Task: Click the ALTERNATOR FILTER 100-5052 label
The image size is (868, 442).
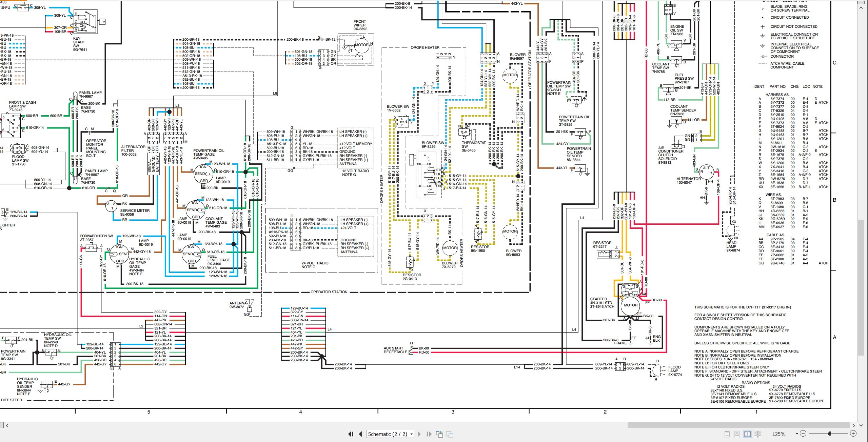Action: click(133, 150)
